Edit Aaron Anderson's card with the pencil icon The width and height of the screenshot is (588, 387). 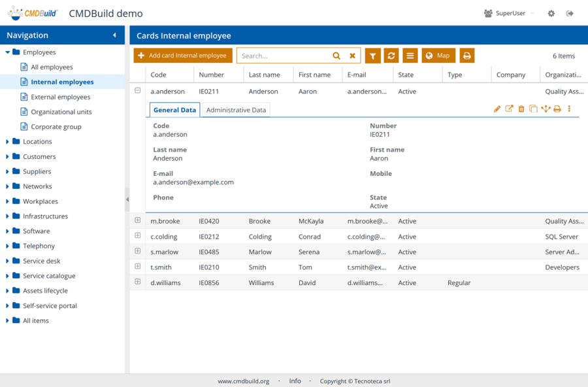click(497, 109)
